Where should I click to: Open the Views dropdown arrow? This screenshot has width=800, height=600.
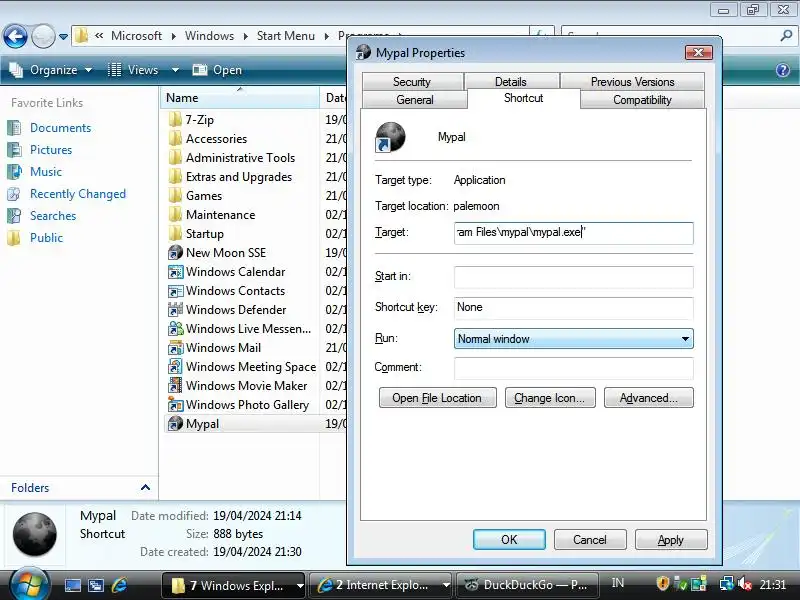pyautogui.click(x=175, y=70)
